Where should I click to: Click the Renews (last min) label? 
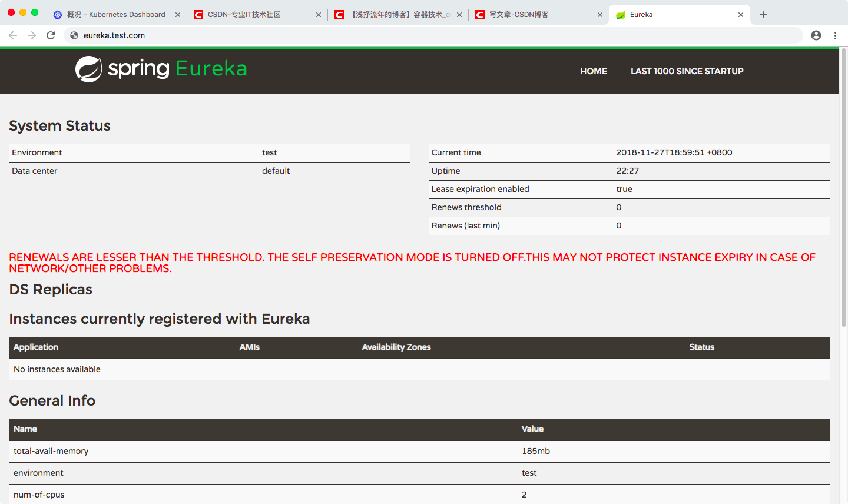click(x=466, y=226)
